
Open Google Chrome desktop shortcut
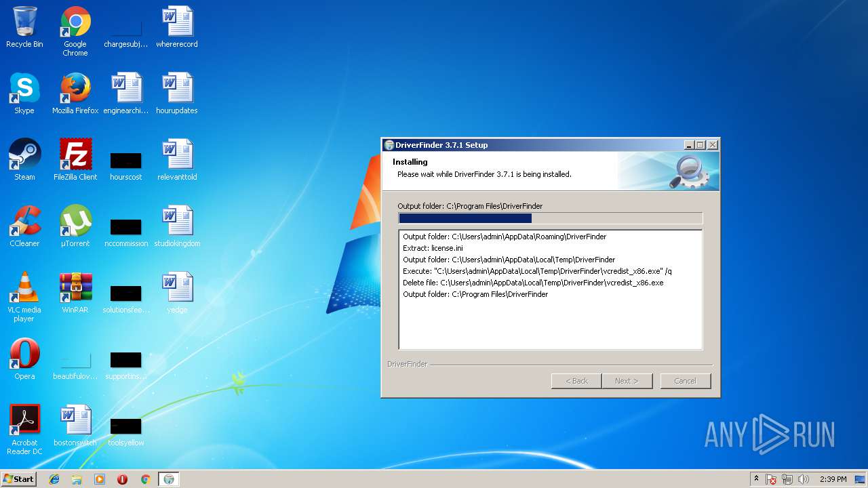pos(75,31)
